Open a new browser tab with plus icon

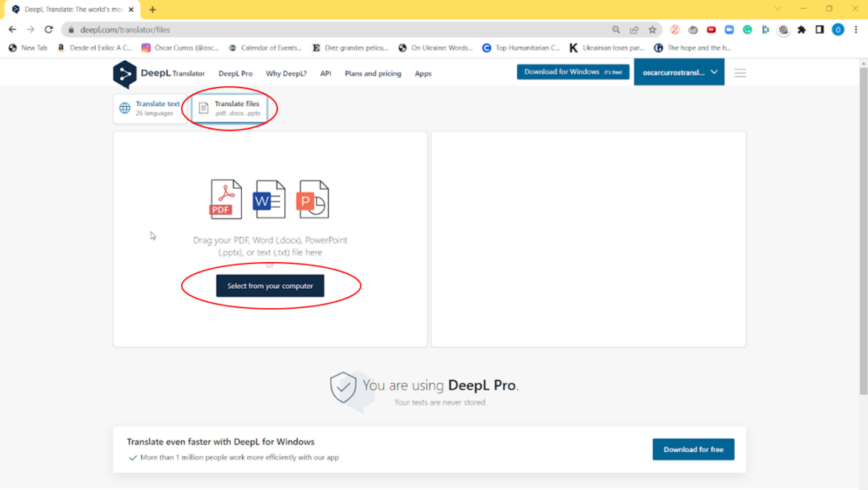tap(153, 10)
